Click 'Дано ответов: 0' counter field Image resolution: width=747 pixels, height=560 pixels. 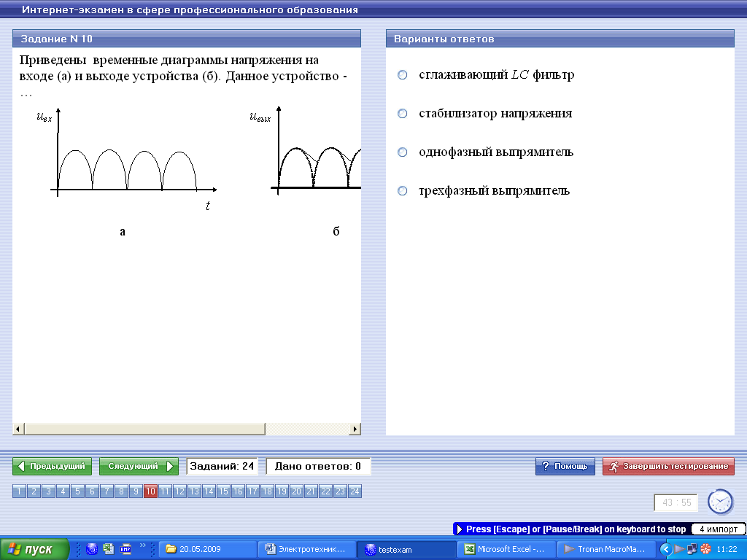point(318,466)
